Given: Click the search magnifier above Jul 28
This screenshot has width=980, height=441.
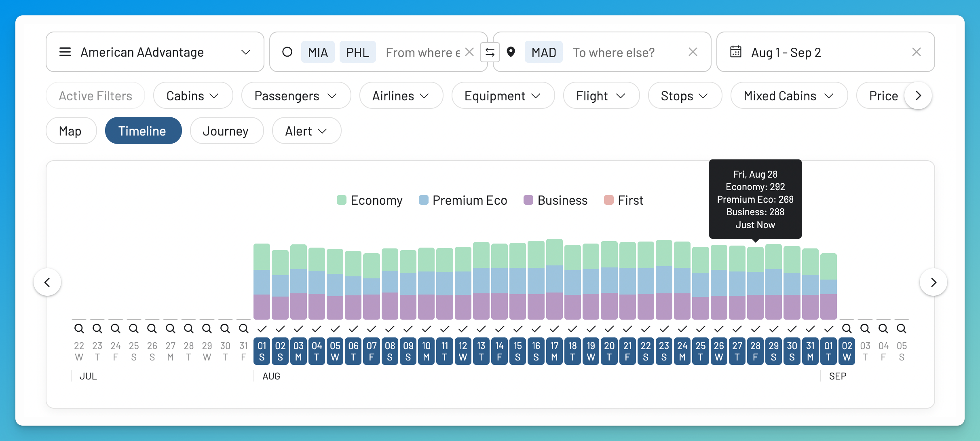Looking at the screenshot, I should click(x=189, y=329).
